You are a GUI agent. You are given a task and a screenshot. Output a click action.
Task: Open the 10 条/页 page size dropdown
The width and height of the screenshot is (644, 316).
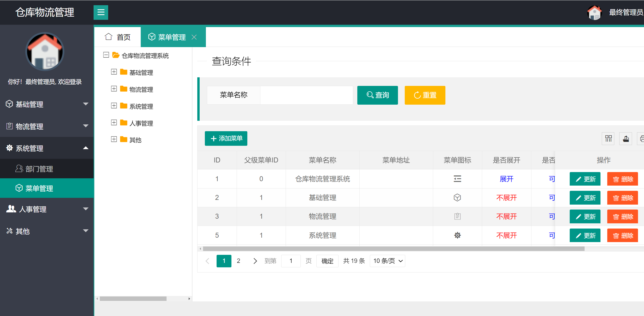point(388,261)
